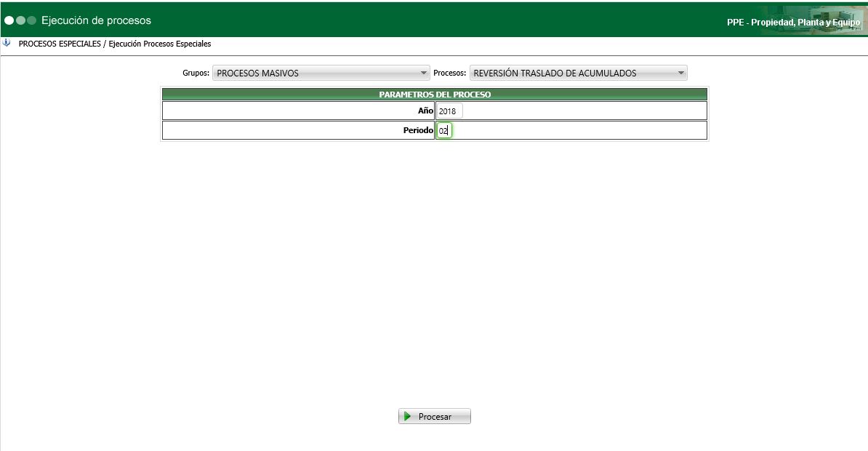Click the Periodo field containing 02
The height and width of the screenshot is (451, 868).
[x=445, y=129]
